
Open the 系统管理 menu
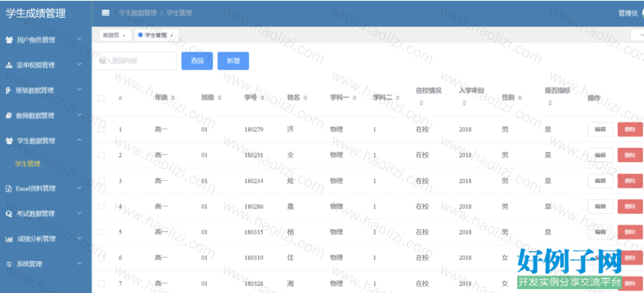click(46, 264)
